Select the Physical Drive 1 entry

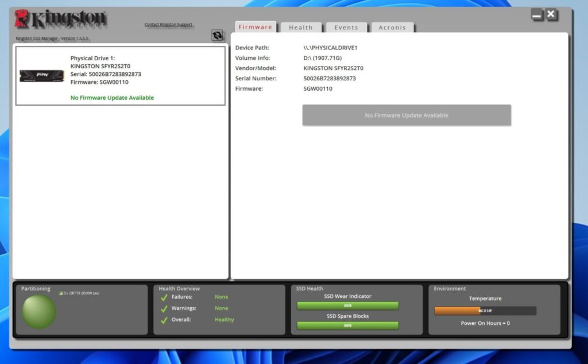121,76
